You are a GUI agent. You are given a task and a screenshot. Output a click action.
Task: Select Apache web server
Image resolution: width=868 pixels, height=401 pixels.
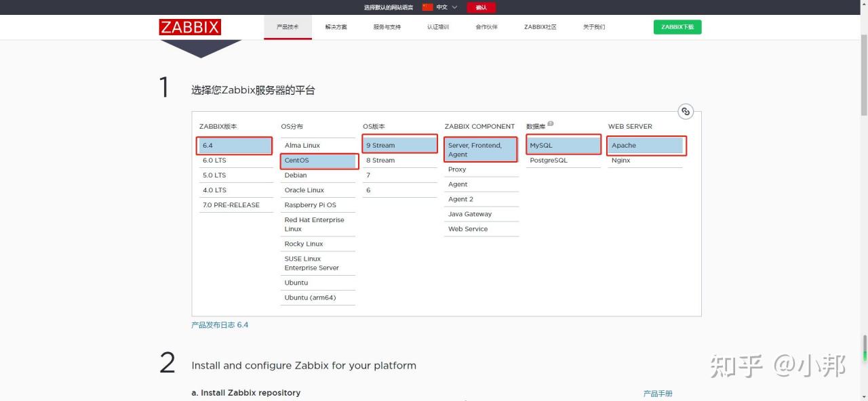[646, 146]
